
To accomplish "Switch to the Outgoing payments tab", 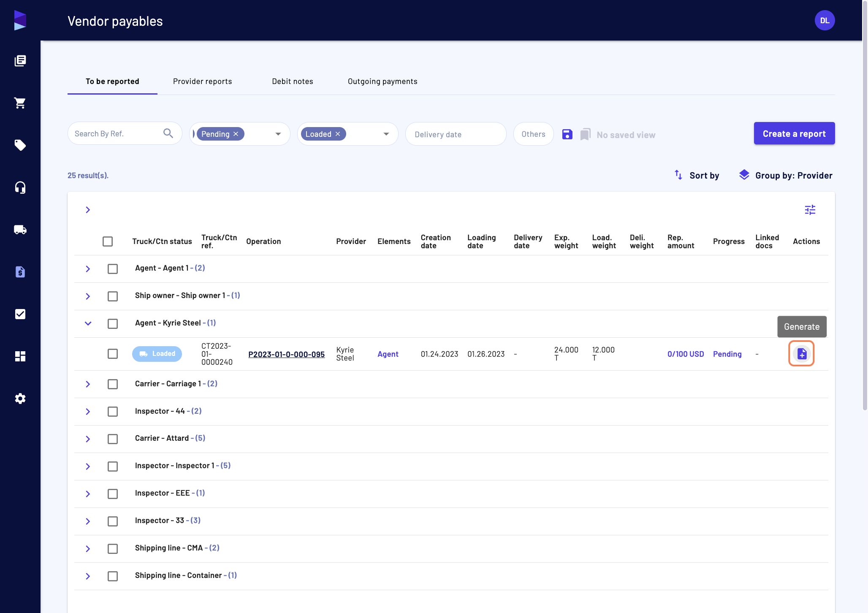I will tap(382, 81).
